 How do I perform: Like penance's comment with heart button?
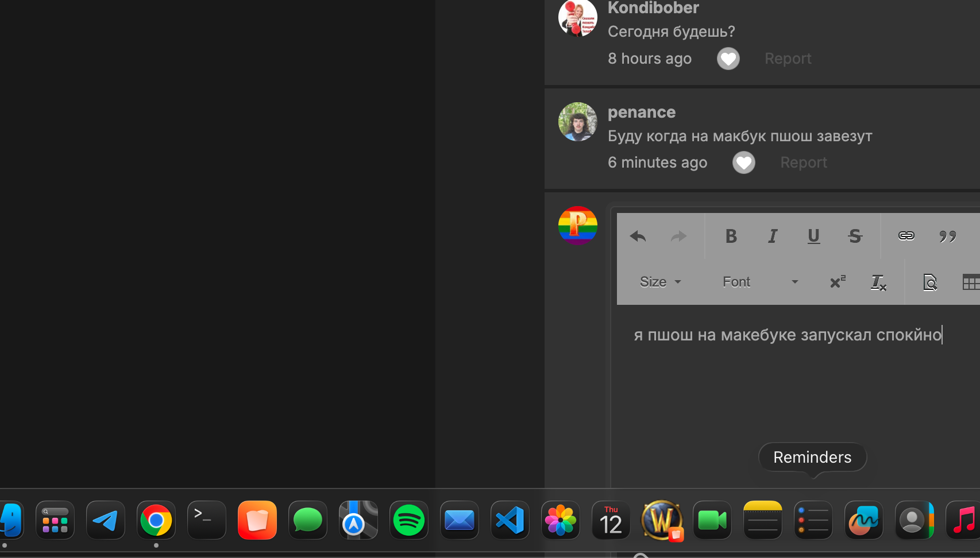743,162
